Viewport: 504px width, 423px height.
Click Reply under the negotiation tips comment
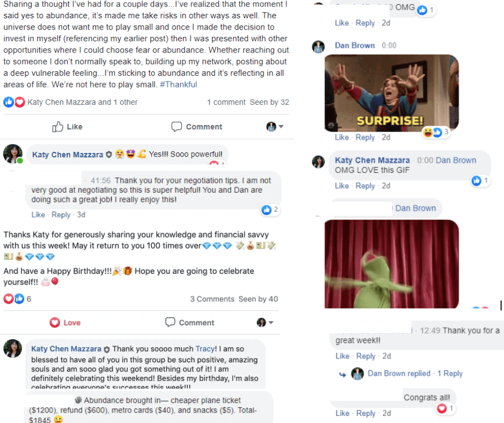click(61, 215)
